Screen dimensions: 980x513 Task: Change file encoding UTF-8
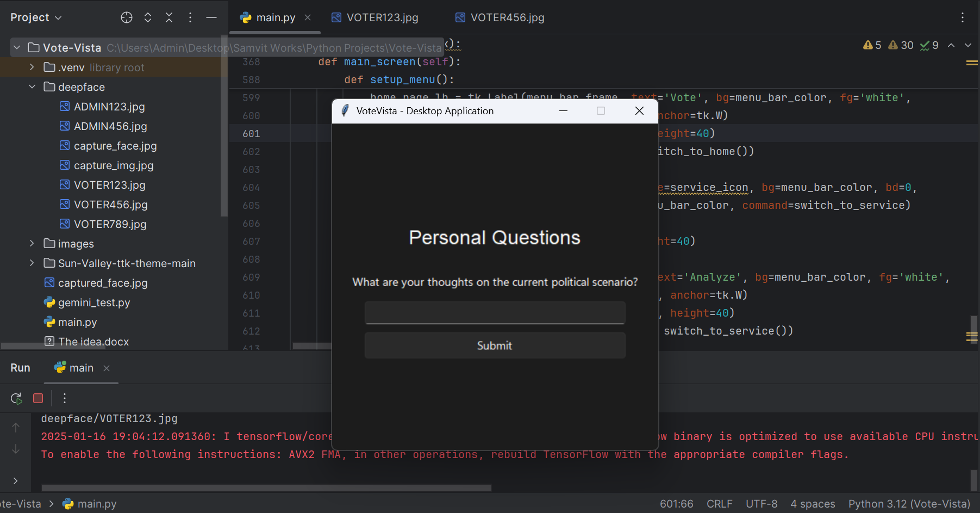(761, 504)
